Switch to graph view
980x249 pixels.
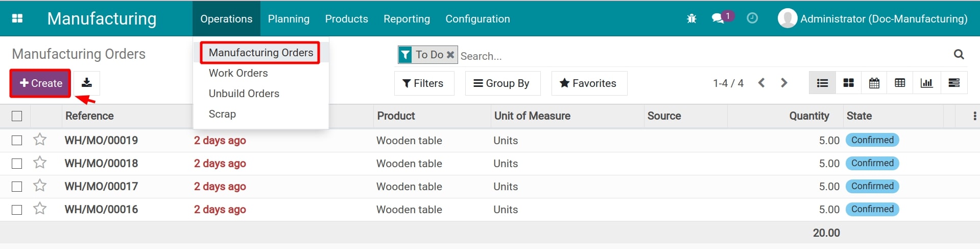pyautogui.click(x=926, y=83)
